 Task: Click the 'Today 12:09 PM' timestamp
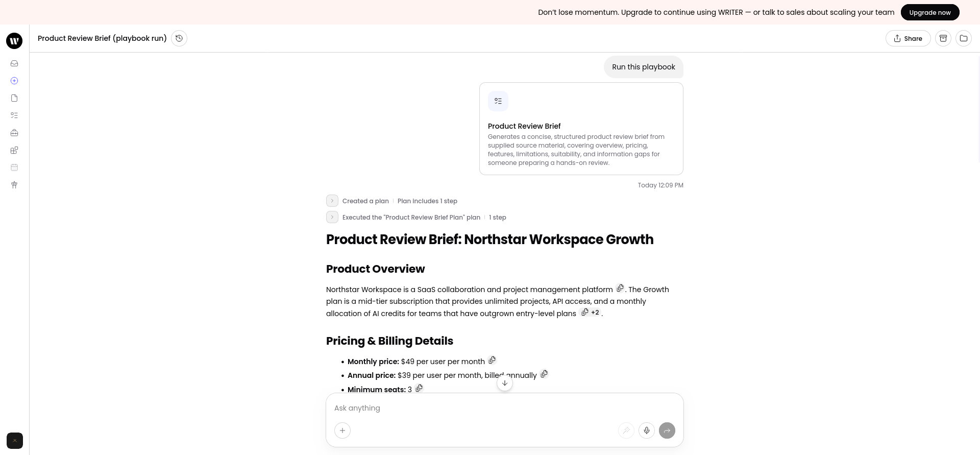660,185
